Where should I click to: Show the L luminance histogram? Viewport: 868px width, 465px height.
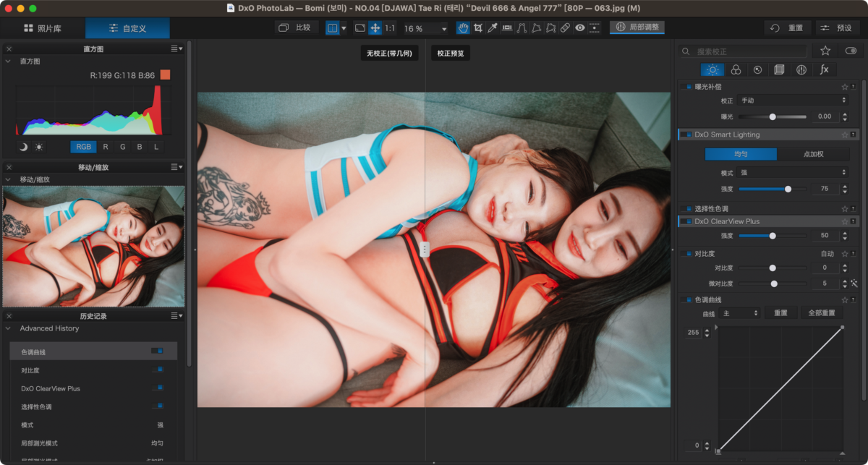point(156,147)
